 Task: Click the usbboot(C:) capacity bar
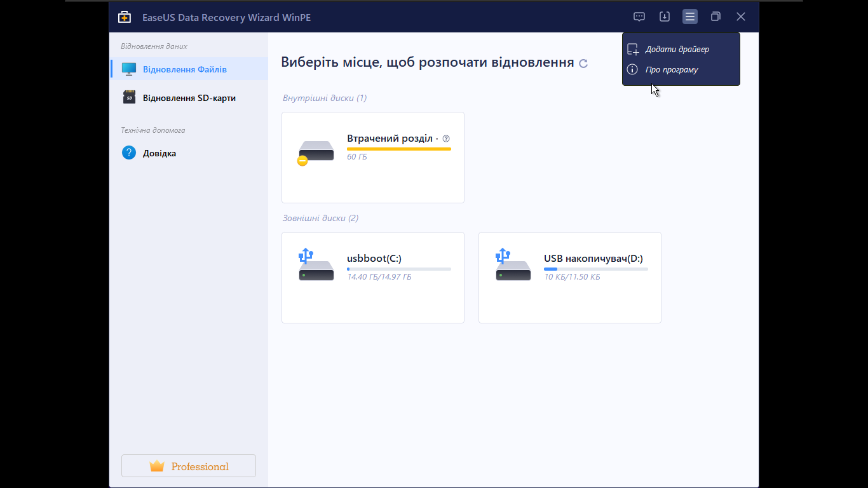point(399,269)
